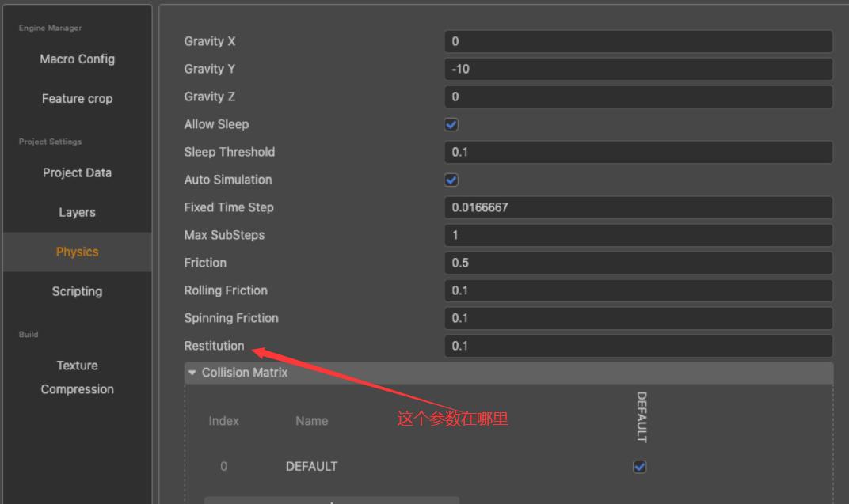The width and height of the screenshot is (849, 504).
Task: Select the Restitution value field
Action: pyautogui.click(x=638, y=346)
